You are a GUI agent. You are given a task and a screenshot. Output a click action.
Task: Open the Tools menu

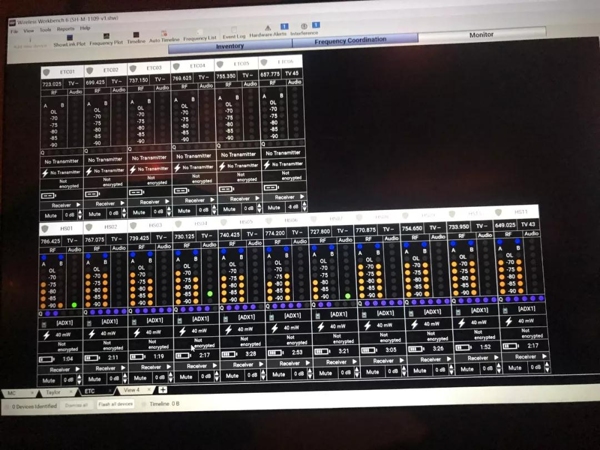coord(46,30)
